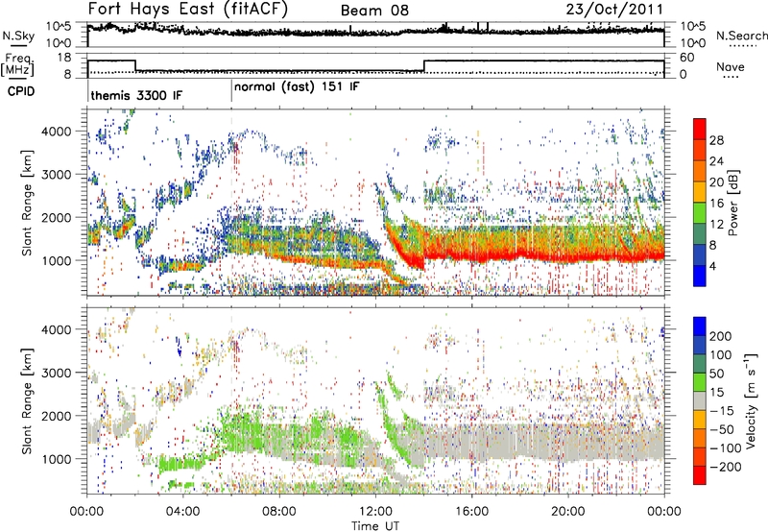Click the red top segment of Power color bar

(x=700, y=130)
